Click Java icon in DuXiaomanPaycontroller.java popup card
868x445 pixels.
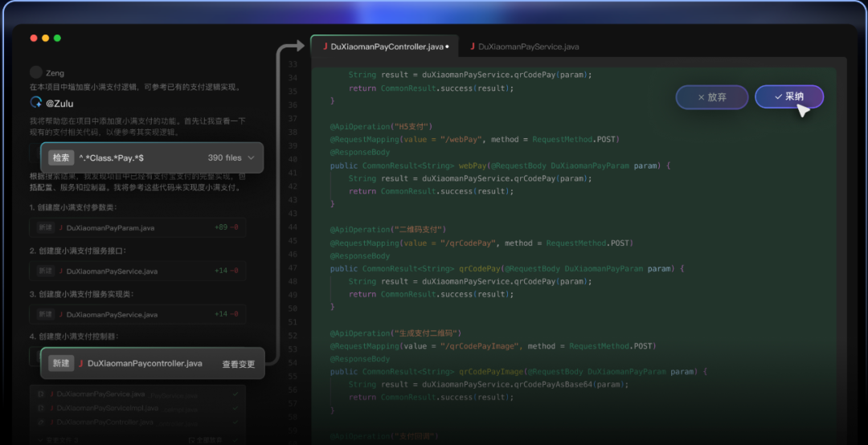(x=81, y=363)
